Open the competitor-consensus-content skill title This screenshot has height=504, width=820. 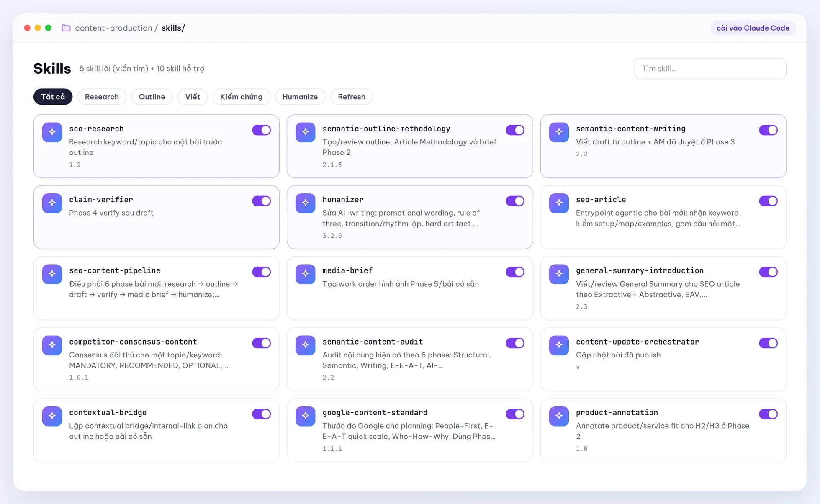133,342
